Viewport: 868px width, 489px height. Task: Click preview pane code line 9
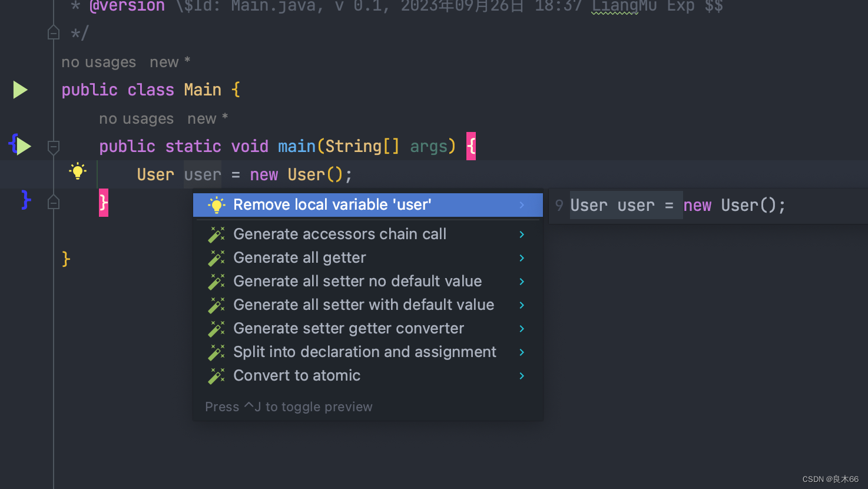pos(678,206)
